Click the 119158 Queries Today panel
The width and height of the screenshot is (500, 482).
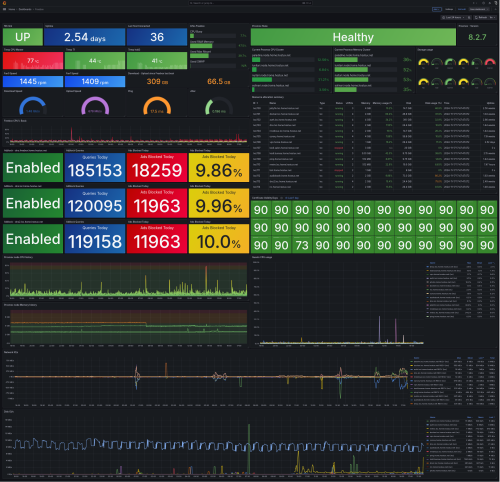click(95, 239)
